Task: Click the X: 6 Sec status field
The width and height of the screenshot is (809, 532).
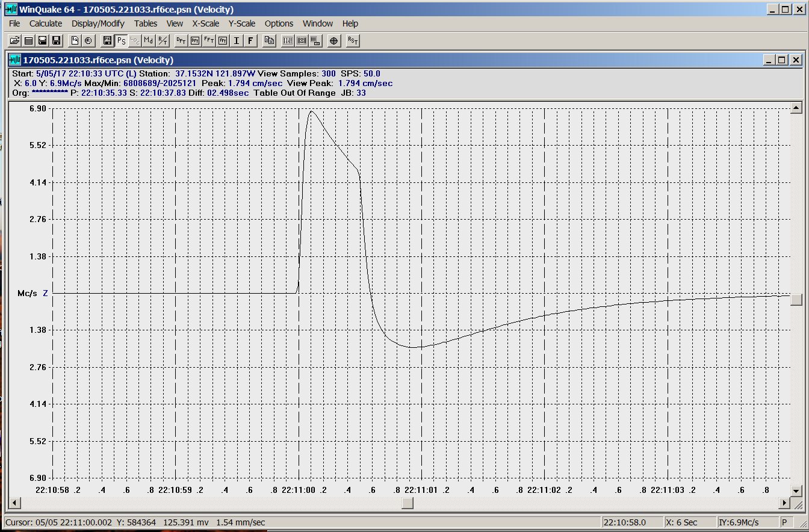Action: 690,522
